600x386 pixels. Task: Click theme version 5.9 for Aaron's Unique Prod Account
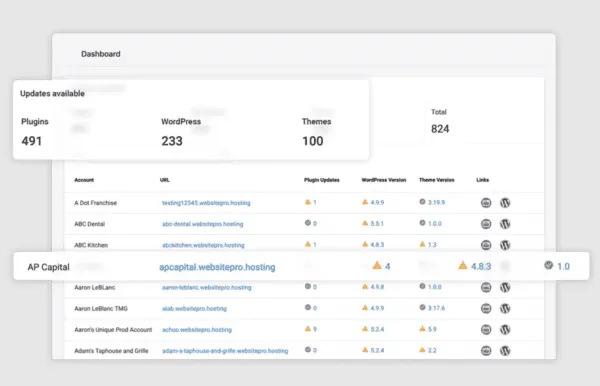pos(432,329)
